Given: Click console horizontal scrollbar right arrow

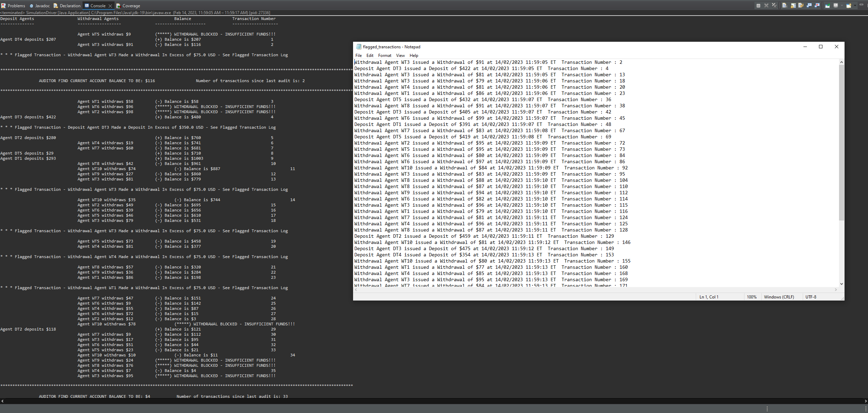Looking at the screenshot, I should [x=866, y=401].
